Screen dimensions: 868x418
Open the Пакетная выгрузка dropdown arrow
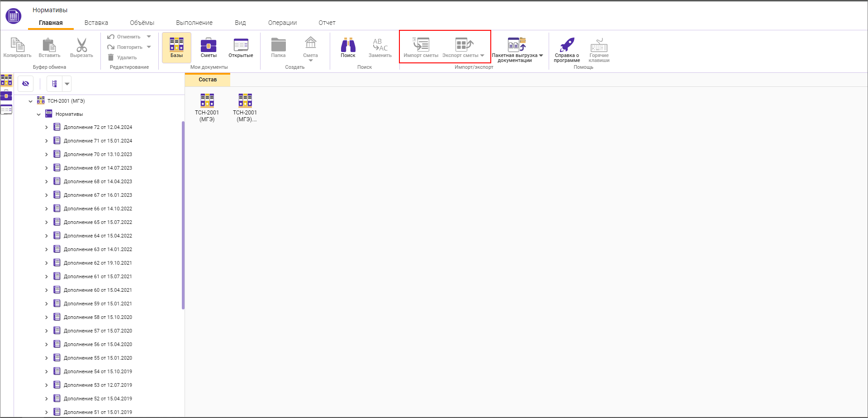541,56
